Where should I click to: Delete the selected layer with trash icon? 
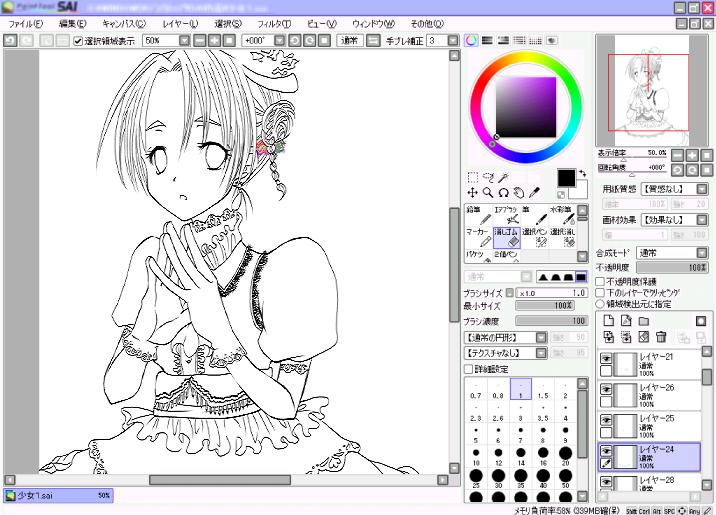tap(661, 337)
